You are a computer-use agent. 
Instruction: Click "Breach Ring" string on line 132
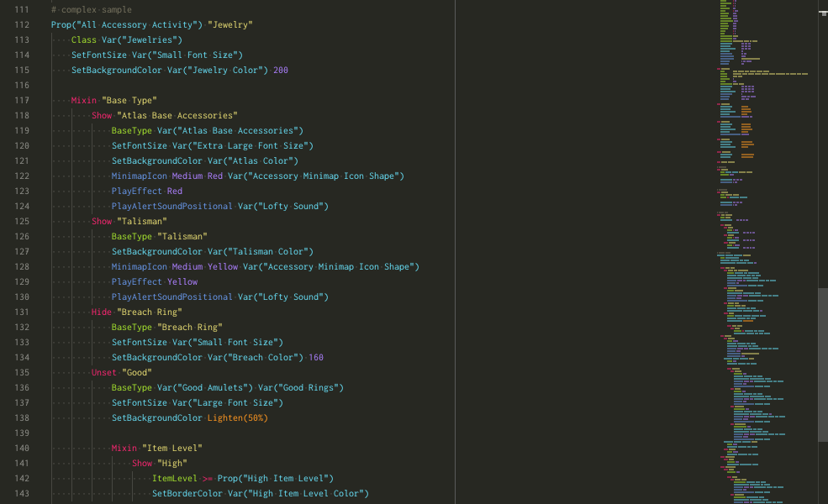pyautogui.click(x=190, y=328)
